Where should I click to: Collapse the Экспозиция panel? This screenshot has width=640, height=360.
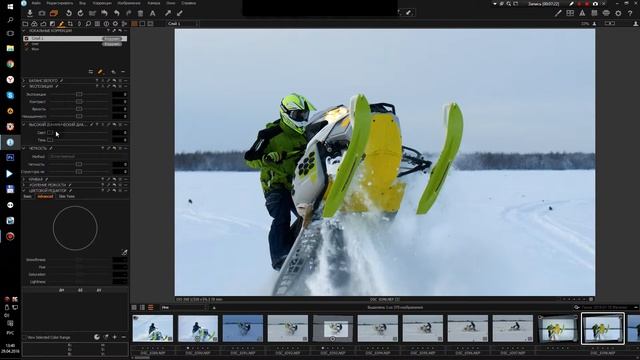(x=24, y=87)
